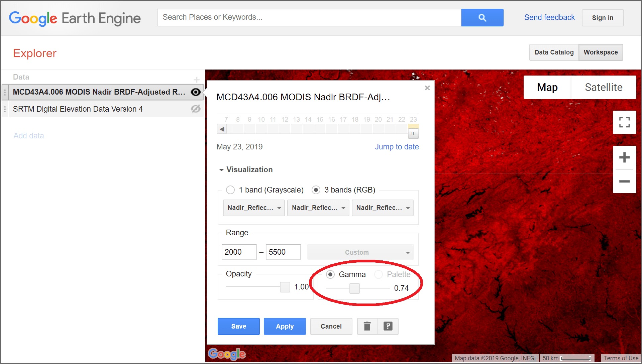Apply the visualization changes
Image resolution: width=642 pixels, height=364 pixels.
(285, 326)
